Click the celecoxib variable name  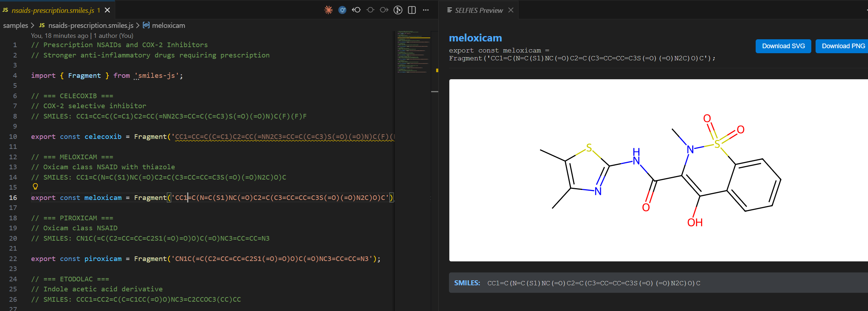pos(103,136)
